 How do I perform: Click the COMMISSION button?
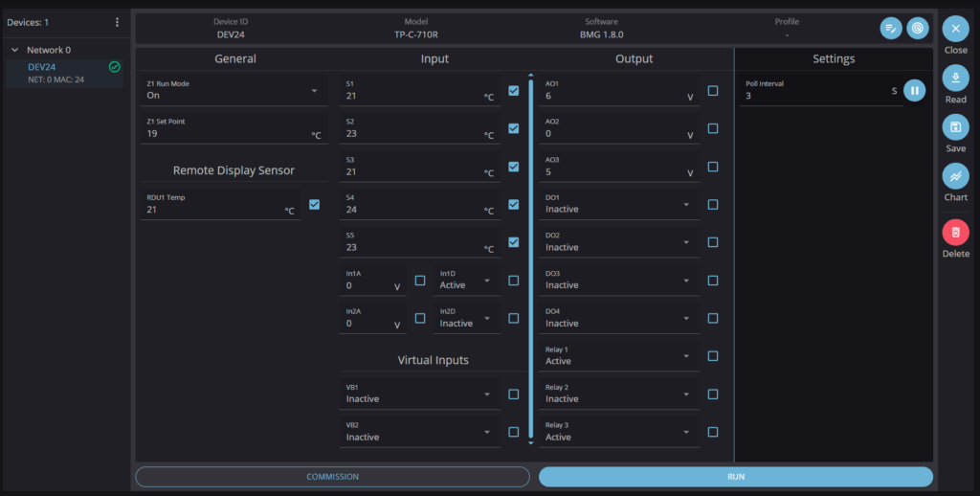coord(332,477)
